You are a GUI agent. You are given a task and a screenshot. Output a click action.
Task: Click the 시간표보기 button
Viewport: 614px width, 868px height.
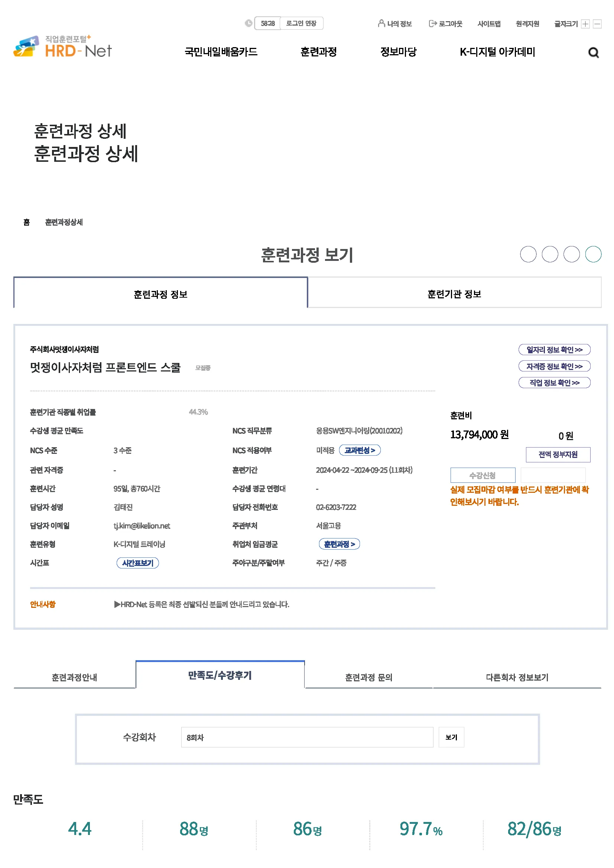137,563
